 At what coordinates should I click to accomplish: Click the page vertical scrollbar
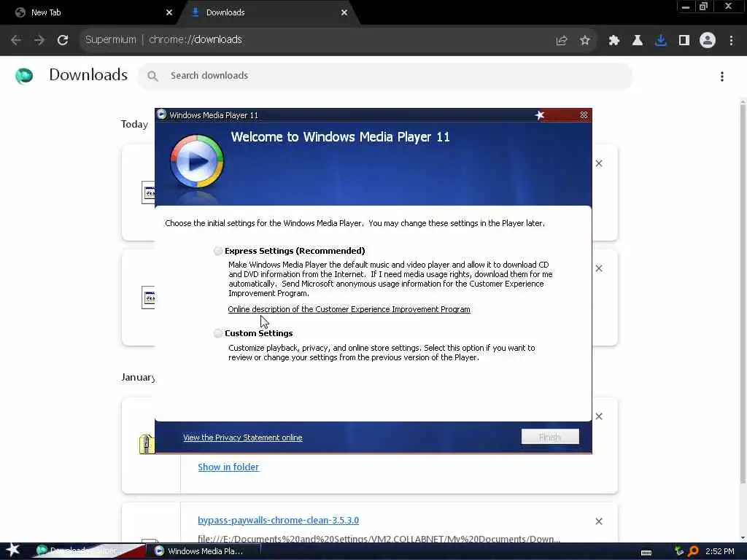(x=743, y=293)
